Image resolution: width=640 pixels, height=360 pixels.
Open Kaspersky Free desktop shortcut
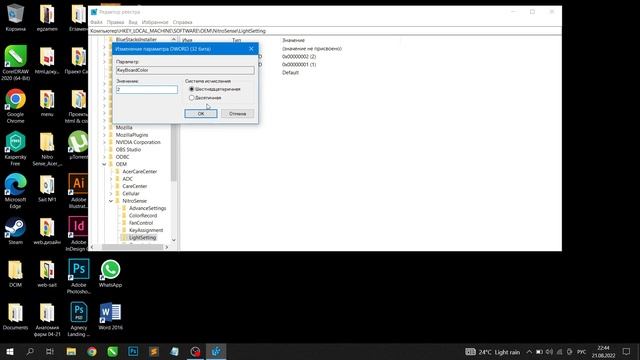pyautogui.click(x=16, y=148)
